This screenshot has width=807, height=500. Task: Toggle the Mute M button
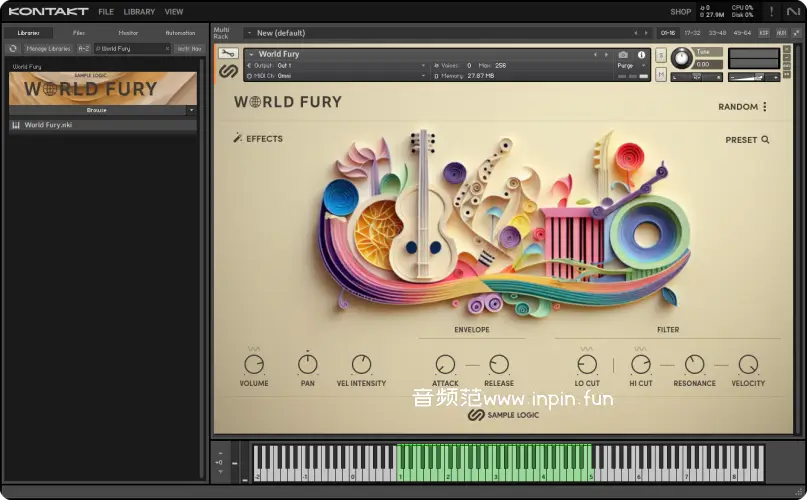click(661, 74)
